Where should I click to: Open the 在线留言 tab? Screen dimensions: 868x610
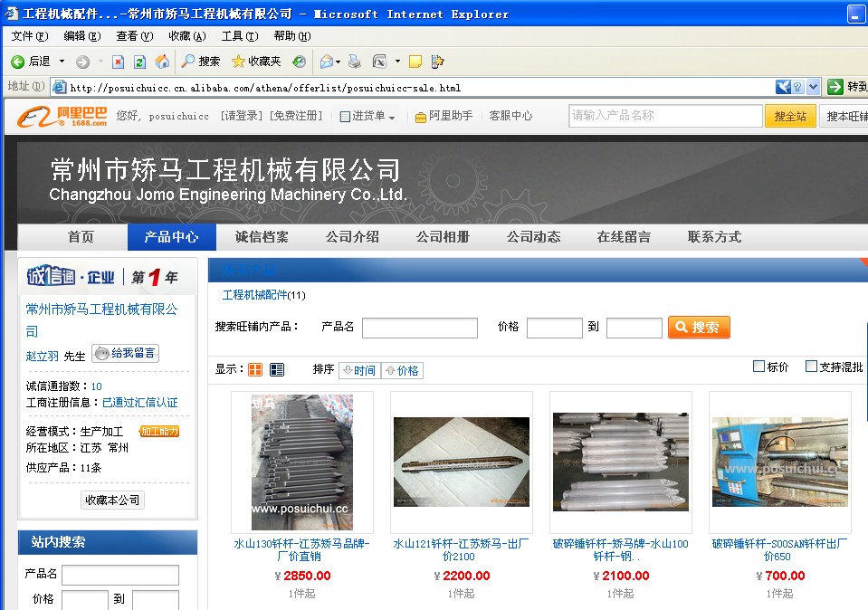624,237
